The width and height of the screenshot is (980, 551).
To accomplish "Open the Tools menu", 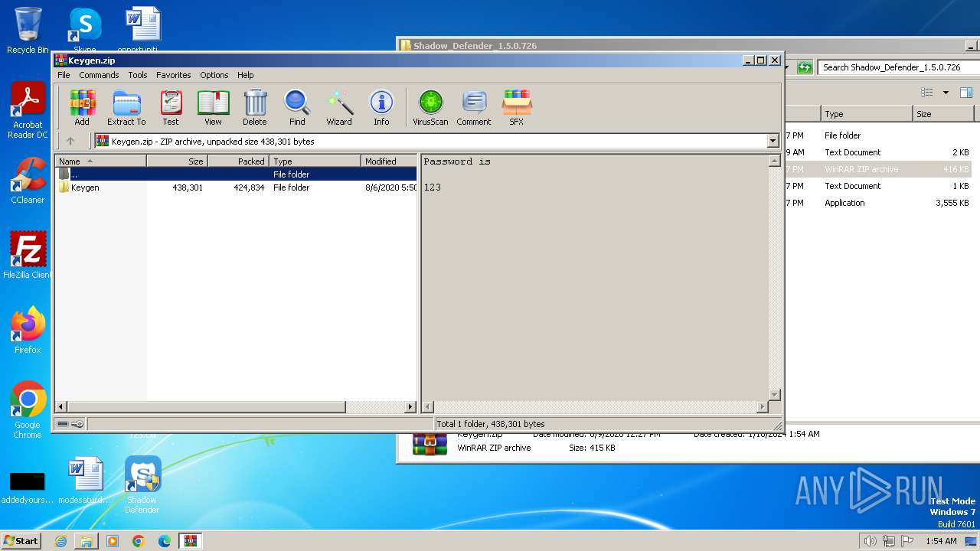I will tap(138, 75).
